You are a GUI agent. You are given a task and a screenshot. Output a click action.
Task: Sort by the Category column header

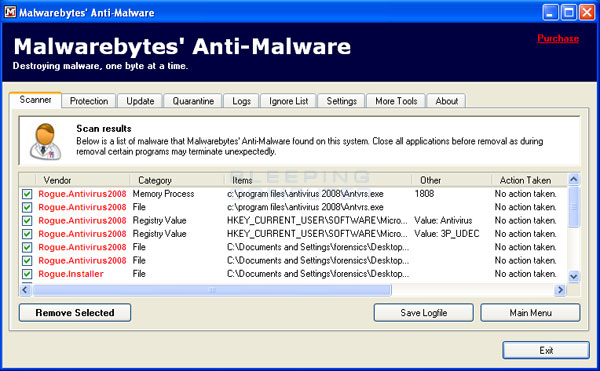click(177, 180)
